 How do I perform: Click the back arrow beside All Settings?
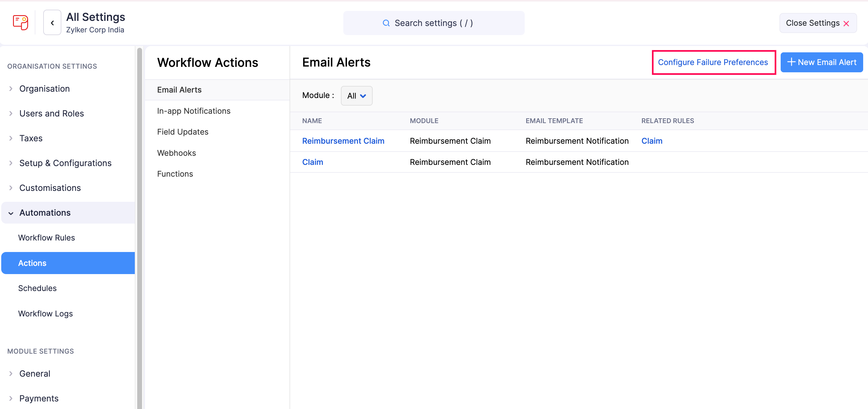(x=52, y=23)
